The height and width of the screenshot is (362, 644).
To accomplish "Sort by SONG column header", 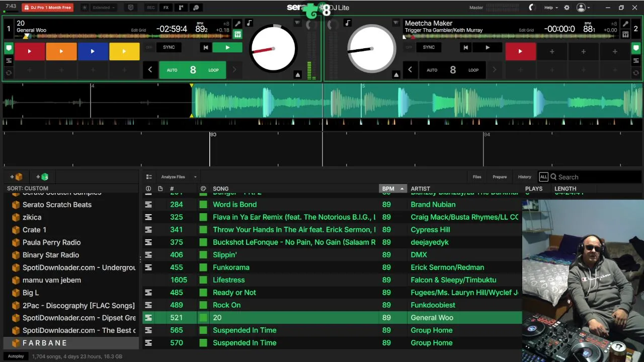I will 220,189.
